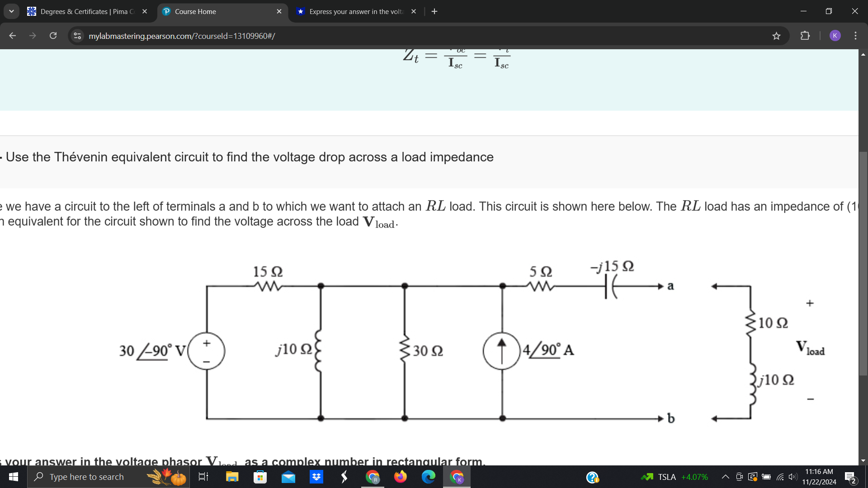The image size is (868, 488).
Task: Open the tab search dropdown arrow
Action: 11,11
